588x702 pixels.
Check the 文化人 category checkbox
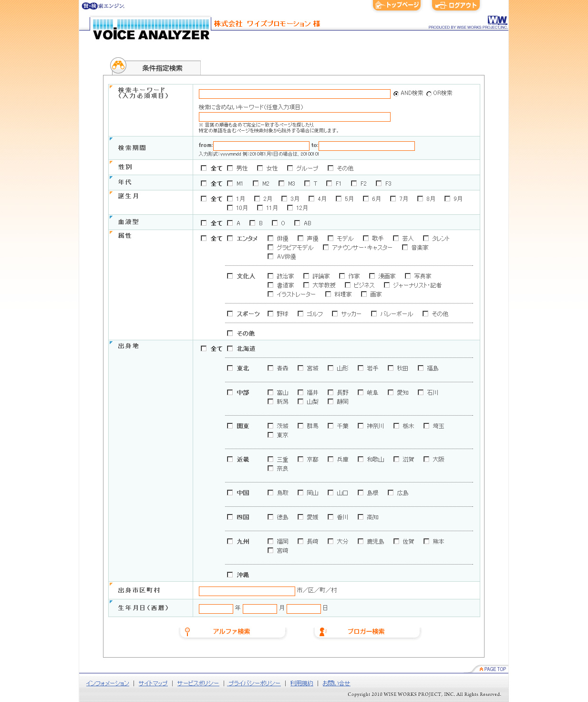tap(230, 276)
